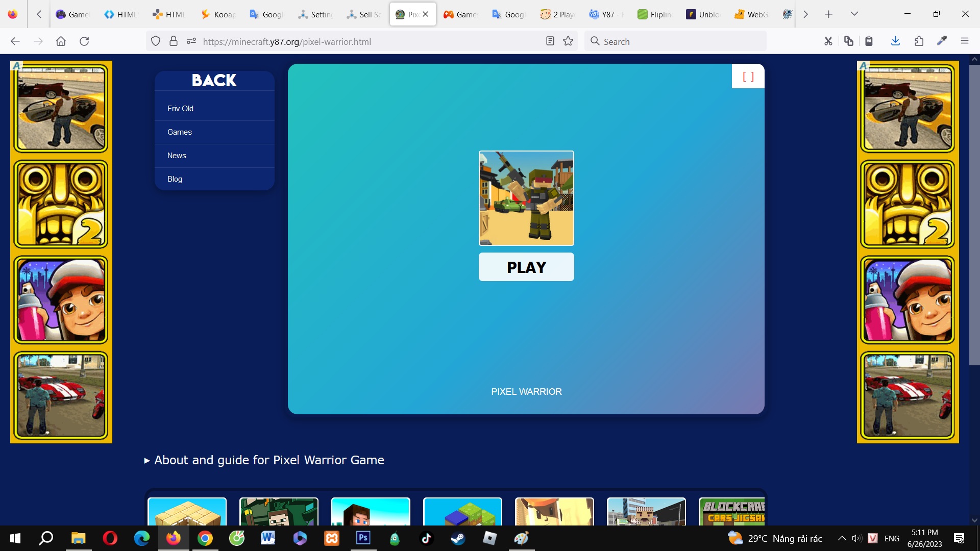Click the BACK heading link

coord(214,81)
